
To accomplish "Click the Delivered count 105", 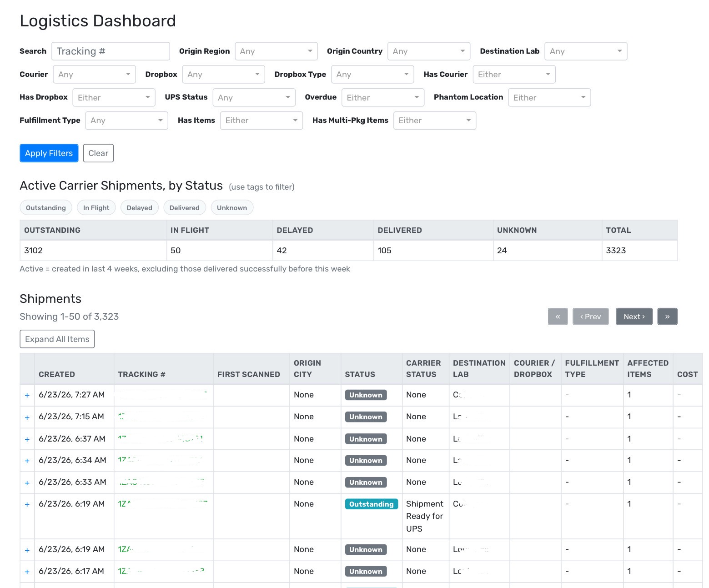I will point(385,251).
